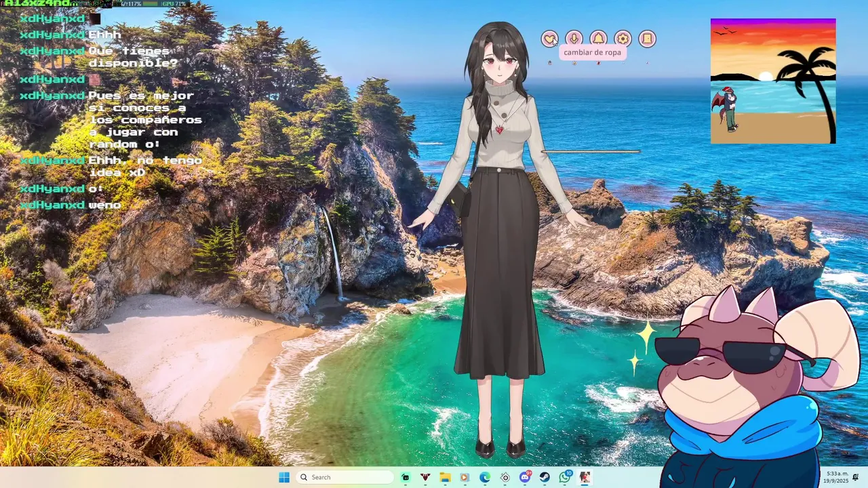Viewport: 868px width, 488px height.
Task: Click the green icon right of Search
Action: coord(406,477)
